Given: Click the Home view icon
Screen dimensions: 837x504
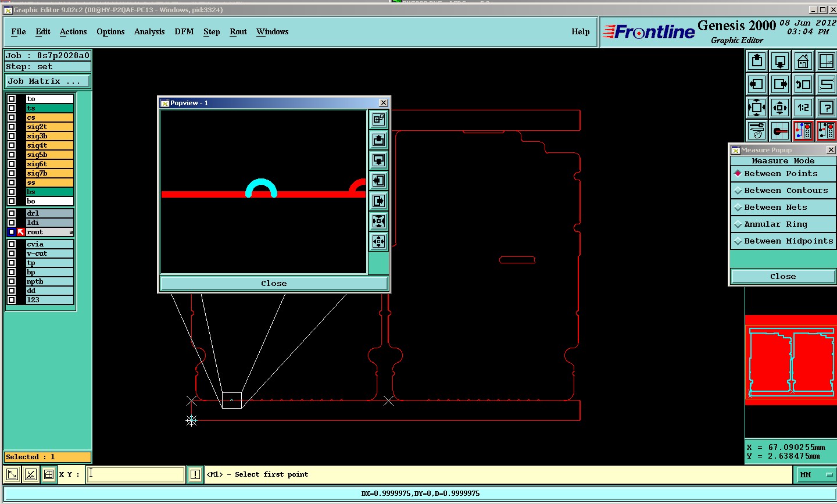Looking at the screenshot, I should 803,61.
